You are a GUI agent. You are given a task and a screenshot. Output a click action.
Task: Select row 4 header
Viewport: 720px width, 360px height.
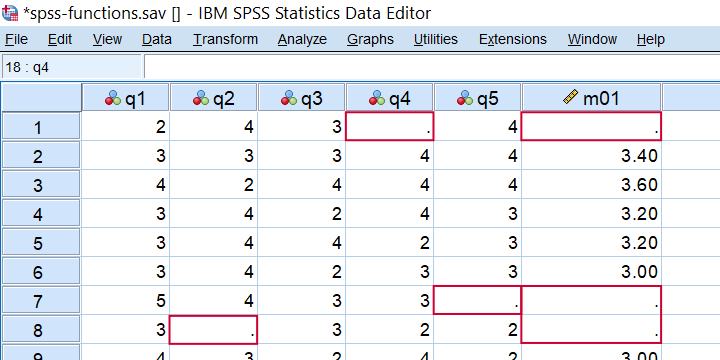click(41, 214)
